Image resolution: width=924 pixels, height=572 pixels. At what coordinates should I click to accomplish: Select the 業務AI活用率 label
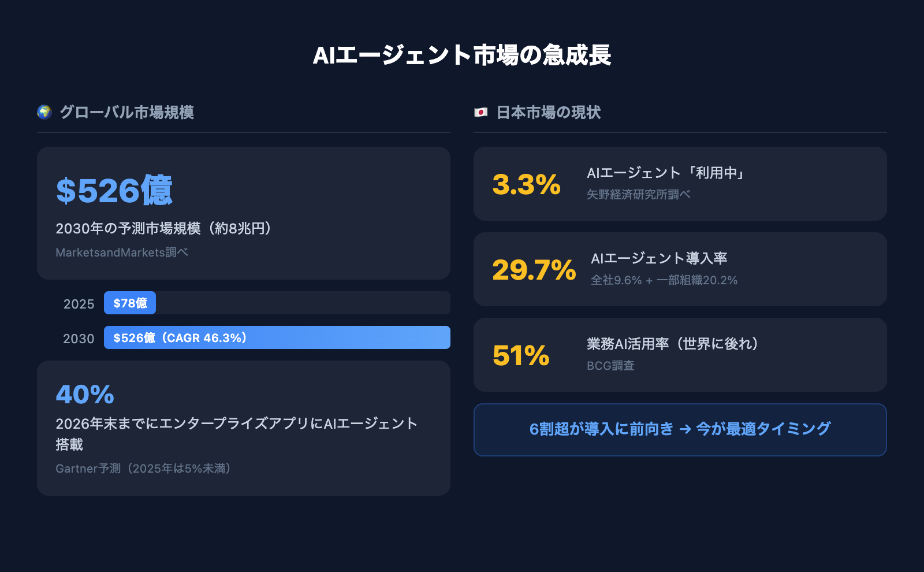point(672,344)
